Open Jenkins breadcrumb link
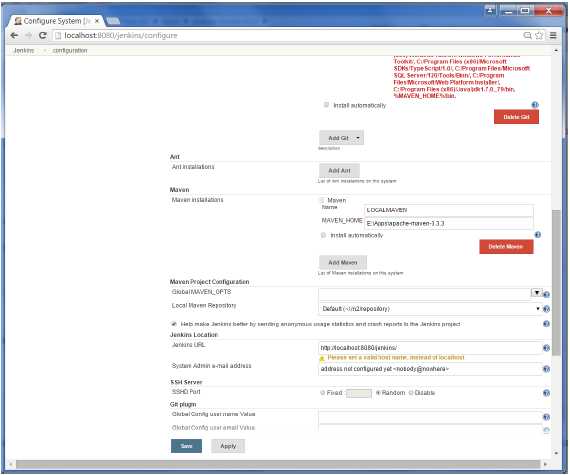This screenshot has height=475, width=570. click(x=24, y=51)
